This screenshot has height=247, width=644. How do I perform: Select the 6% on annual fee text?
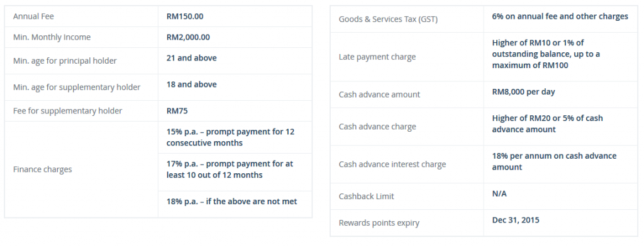click(x=560, y=16)
